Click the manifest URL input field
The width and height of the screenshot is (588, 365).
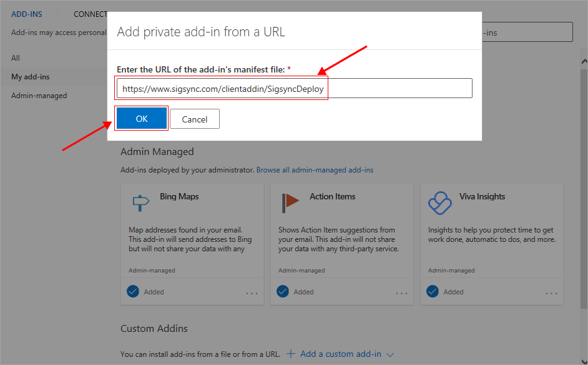293,89
